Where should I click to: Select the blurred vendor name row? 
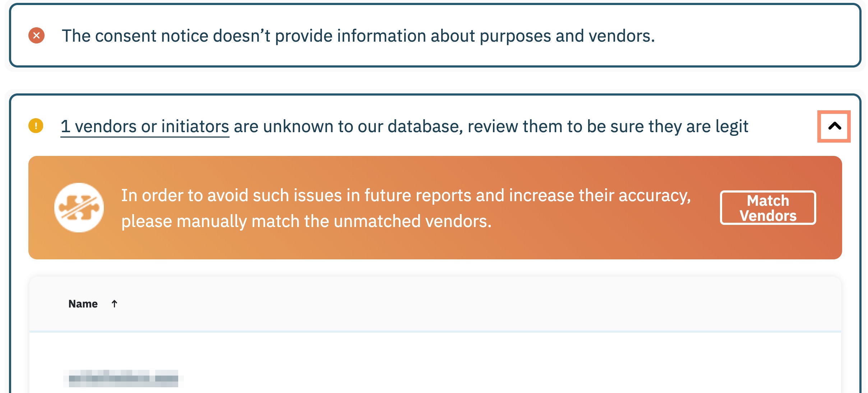(123, 379)
